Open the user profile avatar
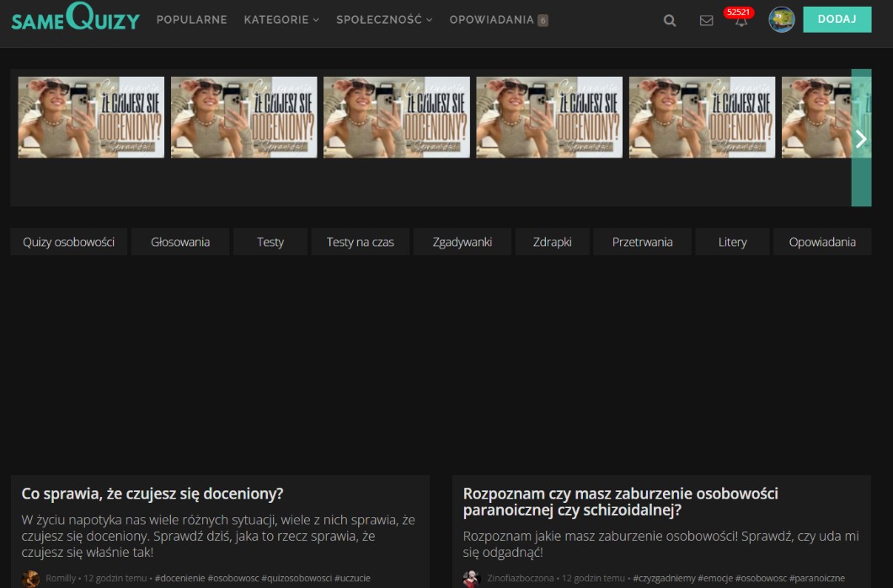Image resolution: width=893 pixels, height=588 pixels. point(781,19)
